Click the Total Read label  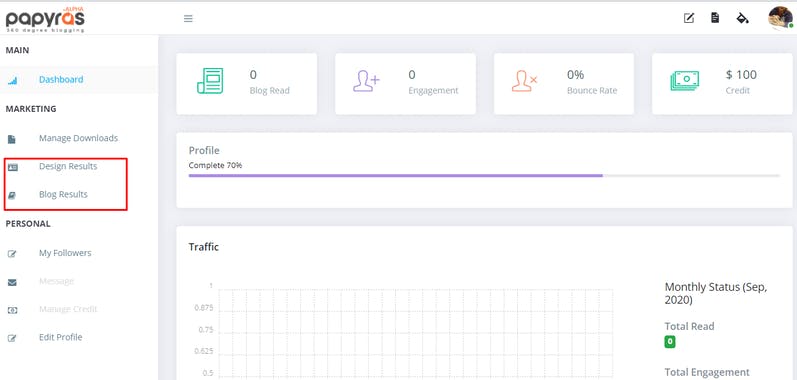tap(689, 326)
